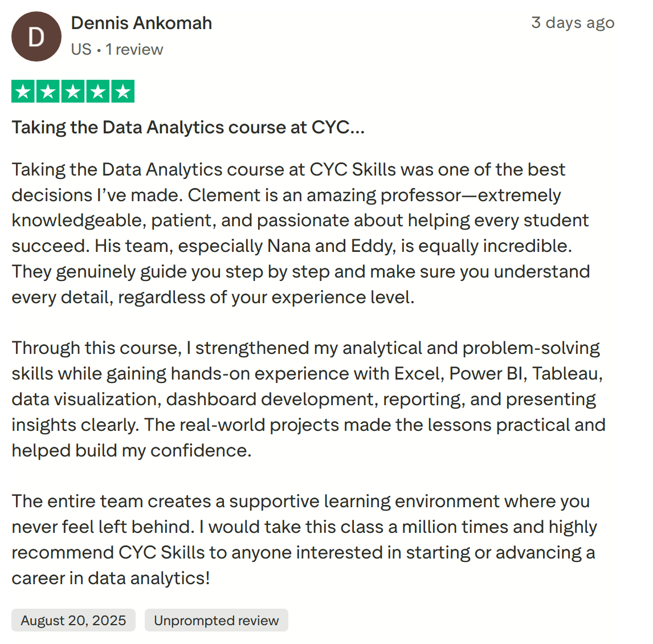Click the "US" location label
Image resolution: width=653 pixels, height=644 pixels.
point(81,50)
